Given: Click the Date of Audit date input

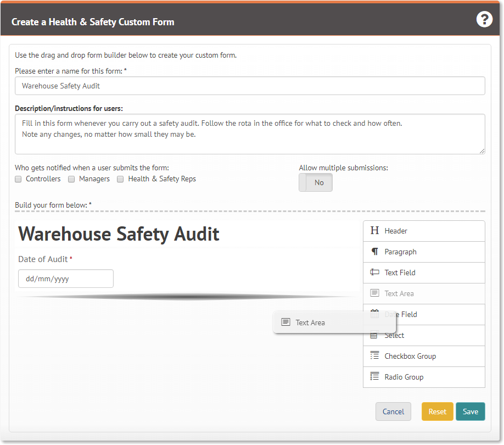Looking at the screenshot, I should tap(66, 279).
